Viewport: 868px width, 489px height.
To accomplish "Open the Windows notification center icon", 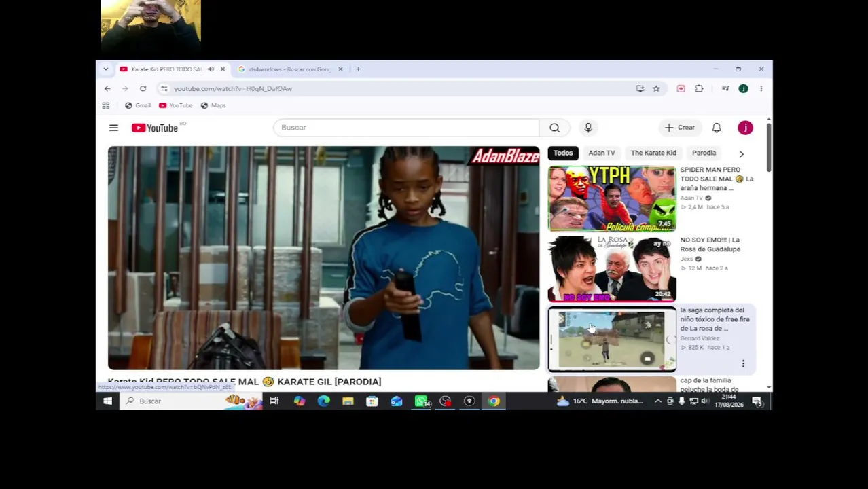I will pyautogui.click(x=757, y=401).
